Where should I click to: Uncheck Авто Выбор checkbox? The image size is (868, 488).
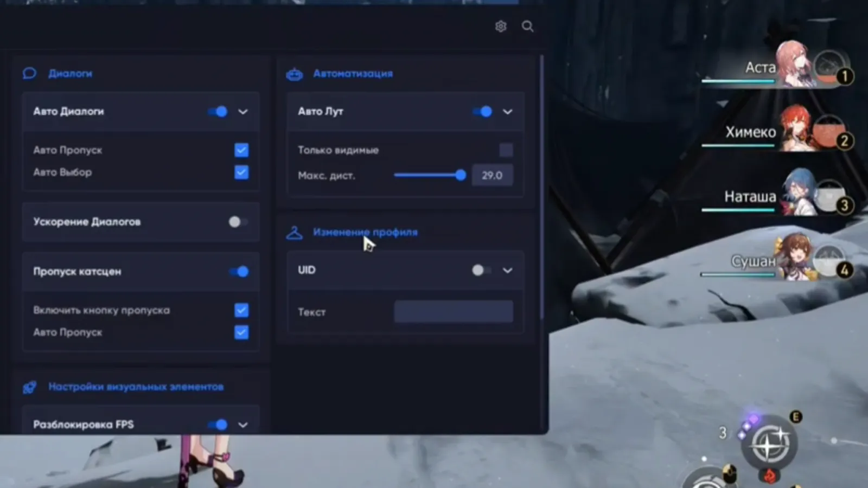pos(241,172)
